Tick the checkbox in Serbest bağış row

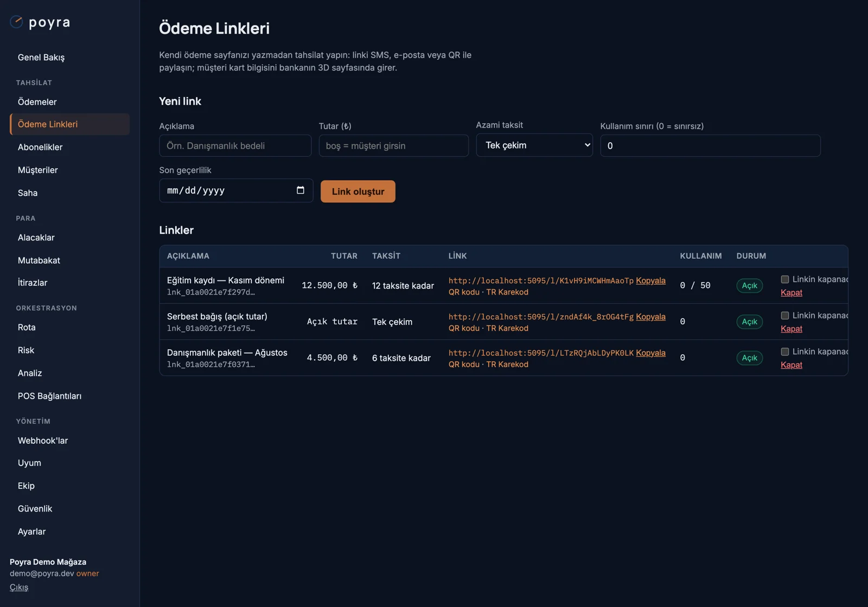pos(784,316)
